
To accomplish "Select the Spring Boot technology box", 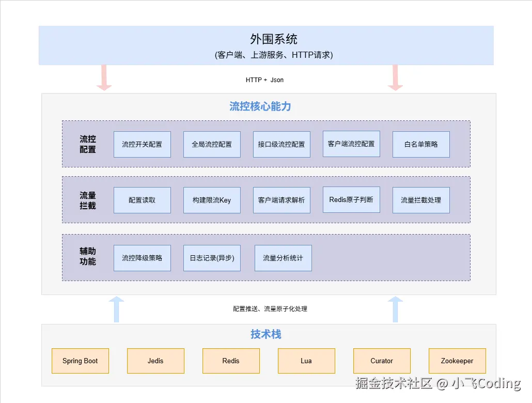I will (x=80, y=361).
